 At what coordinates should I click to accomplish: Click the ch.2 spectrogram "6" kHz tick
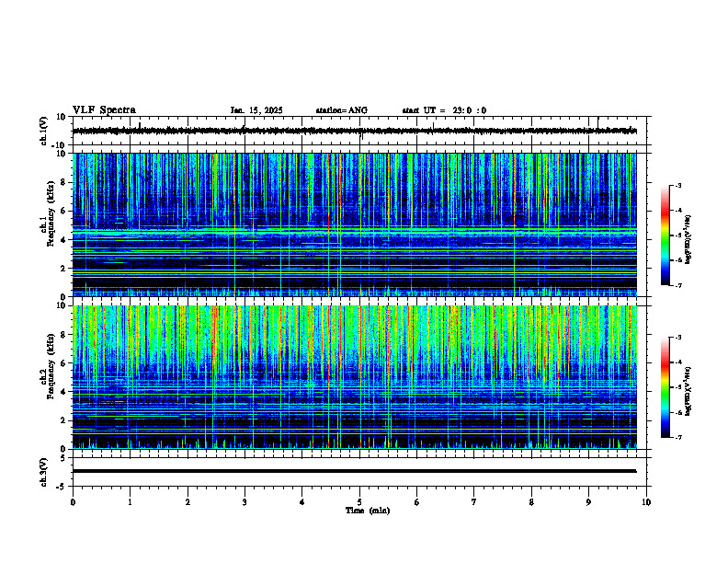[x=63, y=363]
